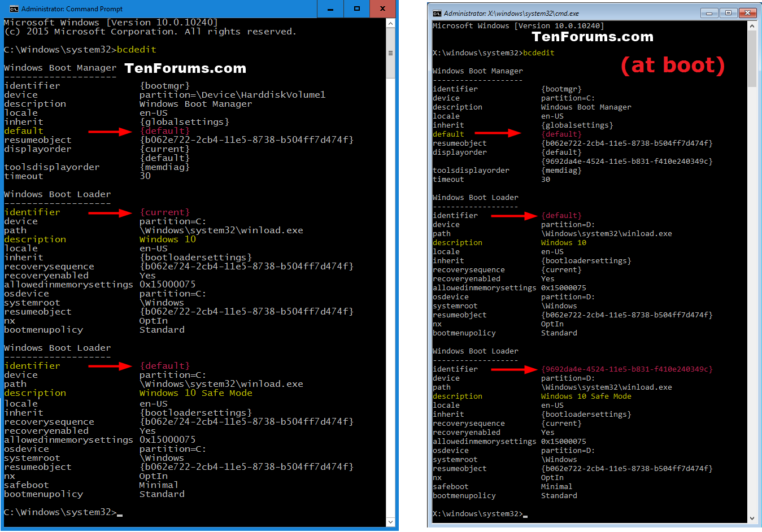Click "{globalsettings}" in the Command Prompt window

click(x=184, y=122)
